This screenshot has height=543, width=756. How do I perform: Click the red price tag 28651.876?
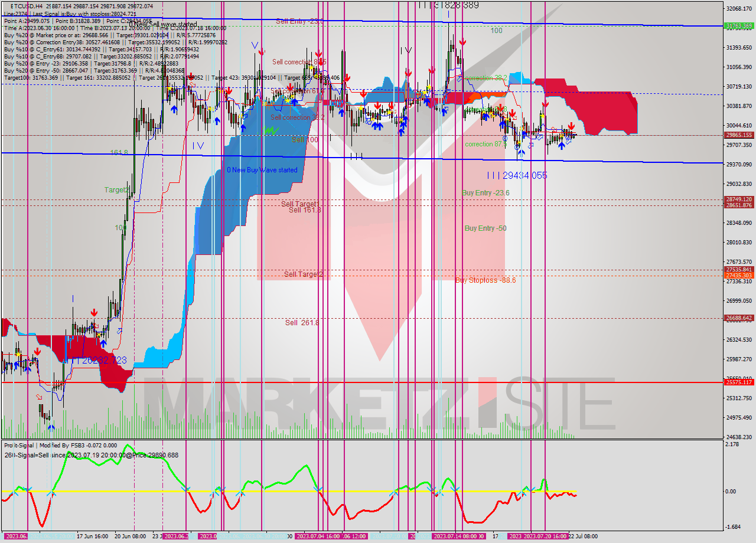pyautogui.click(x=739, y=205)
